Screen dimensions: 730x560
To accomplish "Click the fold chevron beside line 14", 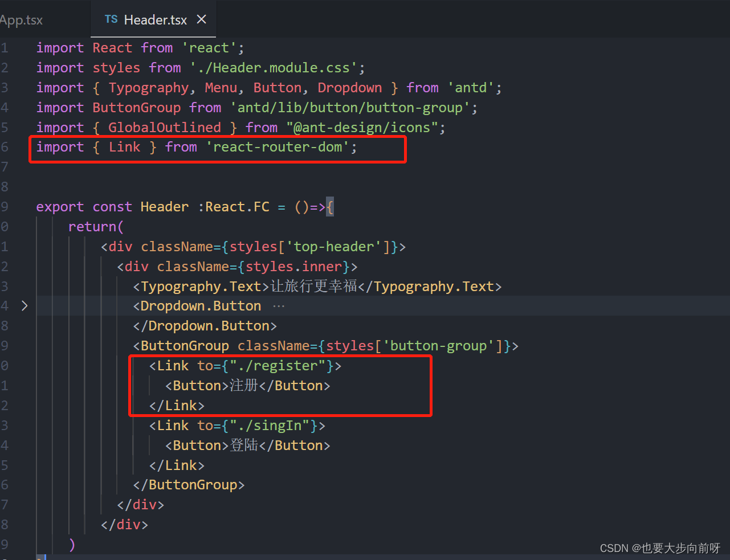I will point(24,306).
